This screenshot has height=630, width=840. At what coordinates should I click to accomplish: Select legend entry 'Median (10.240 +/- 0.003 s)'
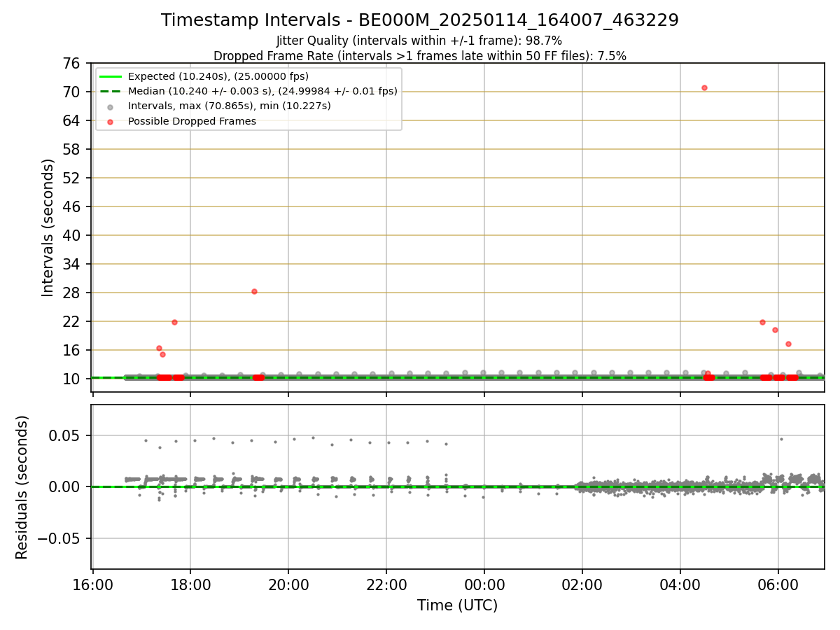(262, 91)
